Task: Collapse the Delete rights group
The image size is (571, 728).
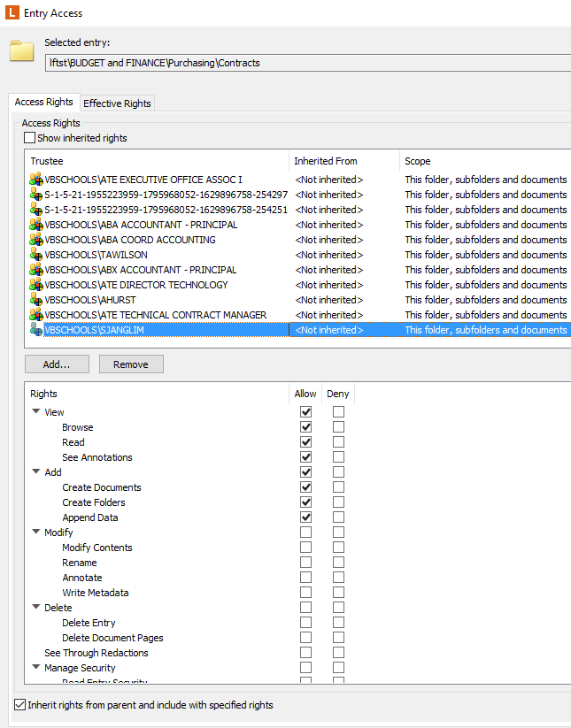Action: coord(35,607)
